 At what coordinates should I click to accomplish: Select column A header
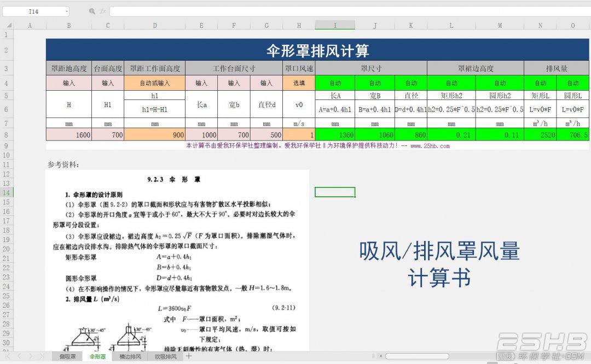30,26
